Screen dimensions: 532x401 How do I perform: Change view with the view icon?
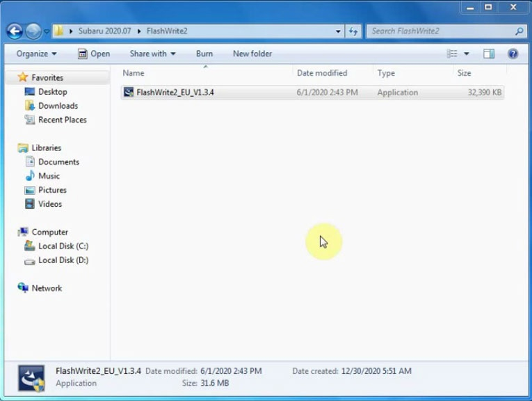pos(452,54)
